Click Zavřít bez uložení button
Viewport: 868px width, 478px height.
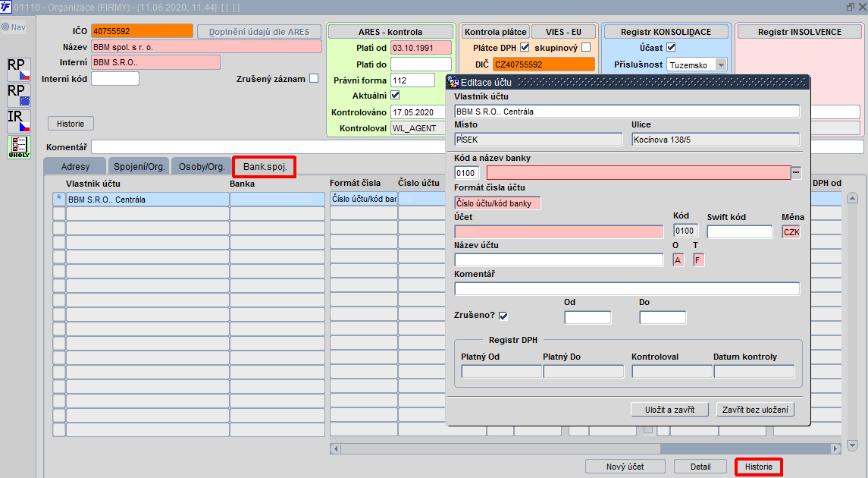point(755,409)
